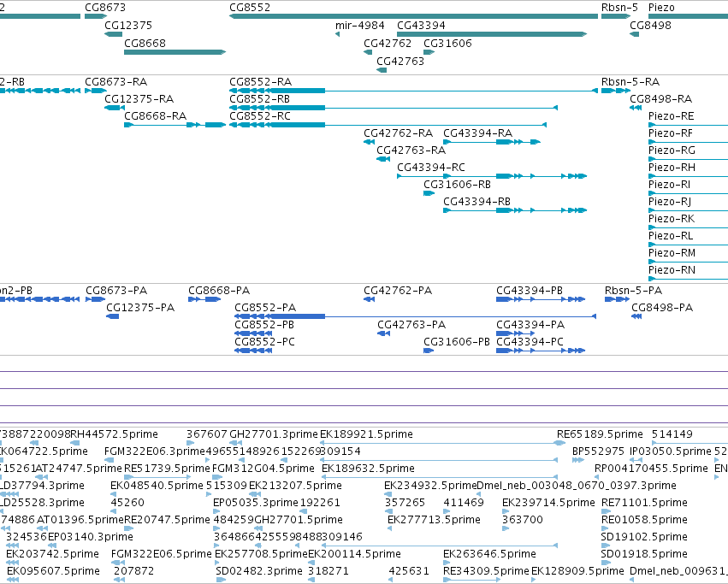Viewport: 728px width, 584px height.
Task: Click the Piezo-RL transcript label
Action: (x=671, y=236)
